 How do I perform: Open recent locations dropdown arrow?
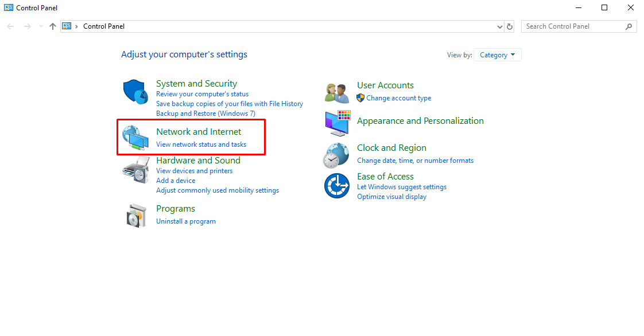[x=41, y=26]
